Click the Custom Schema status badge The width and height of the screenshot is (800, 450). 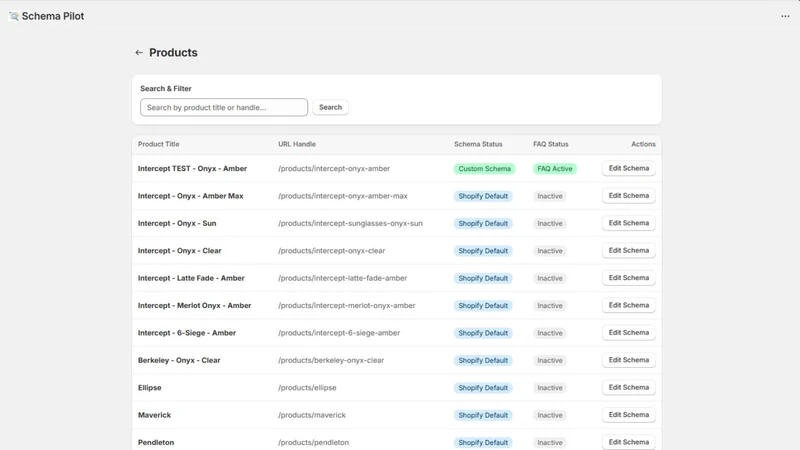pyautogui.click(x=484, y=169)
